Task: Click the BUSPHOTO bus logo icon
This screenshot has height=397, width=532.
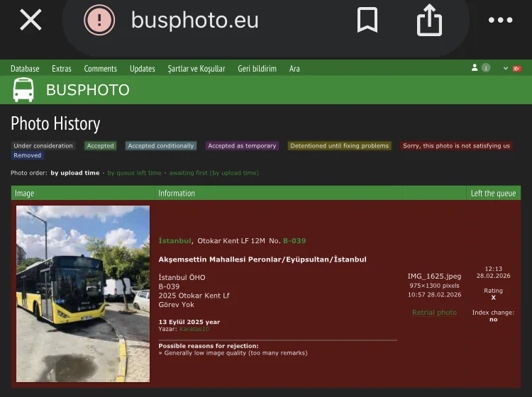Action: pyautogui.click(x=23, y=90)
